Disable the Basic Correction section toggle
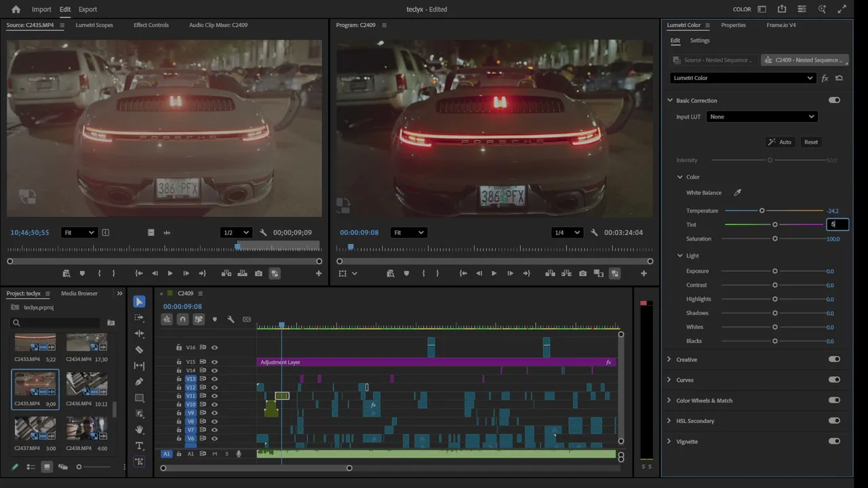868x488 pixels. 834,100
